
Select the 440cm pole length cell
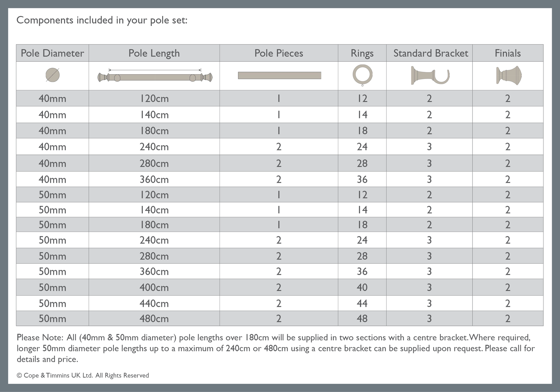pyautogui.click(x=154, y=303)
